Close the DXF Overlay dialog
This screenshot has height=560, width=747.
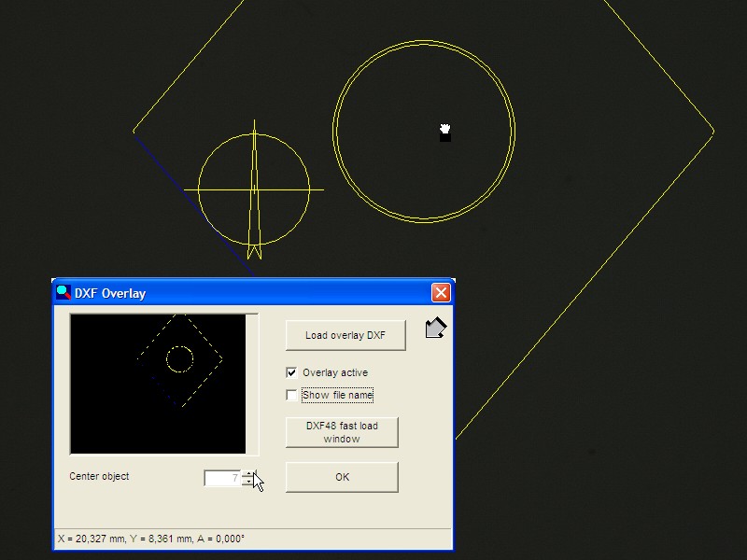(441, 292)
